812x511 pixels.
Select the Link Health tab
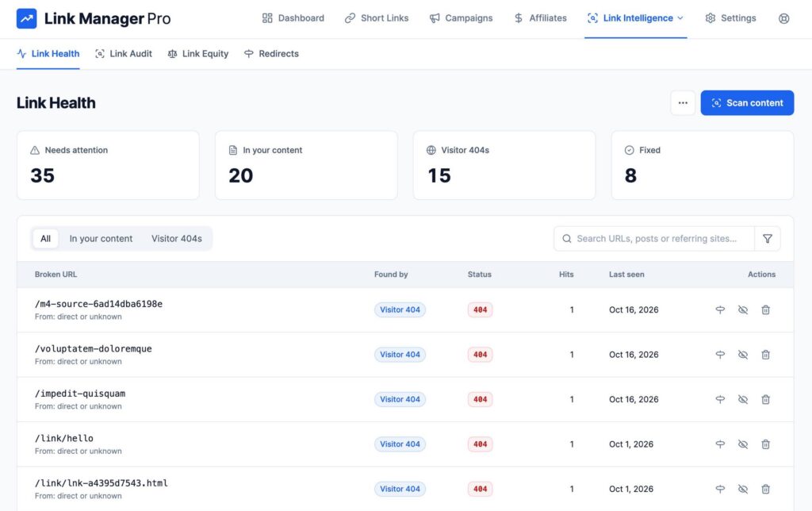[x=48, y=54]
